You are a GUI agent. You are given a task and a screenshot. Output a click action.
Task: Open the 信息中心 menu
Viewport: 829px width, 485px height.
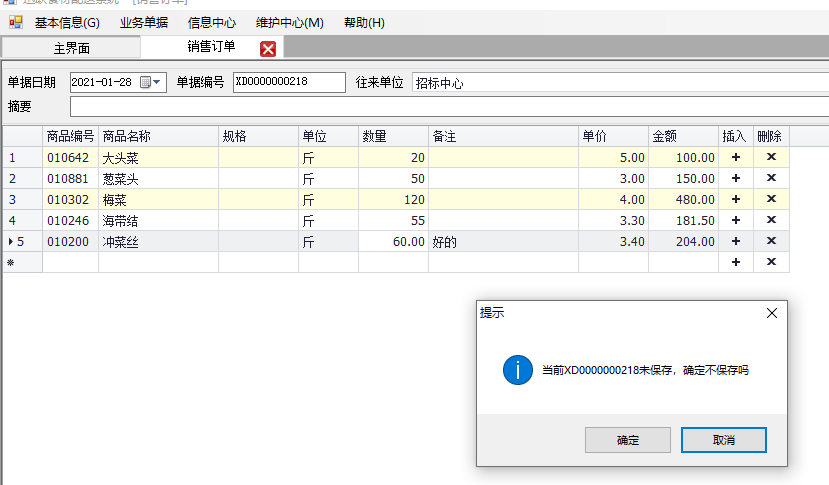pos(211,23)
